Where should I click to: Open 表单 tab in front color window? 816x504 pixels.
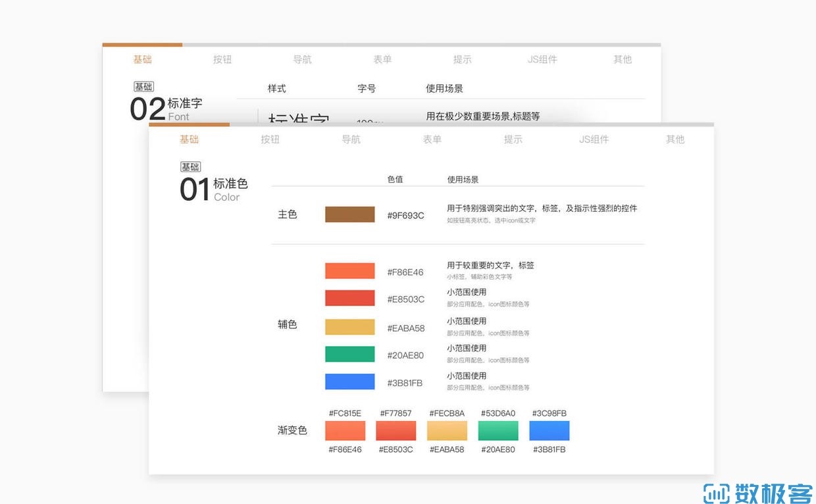[432, 139]
